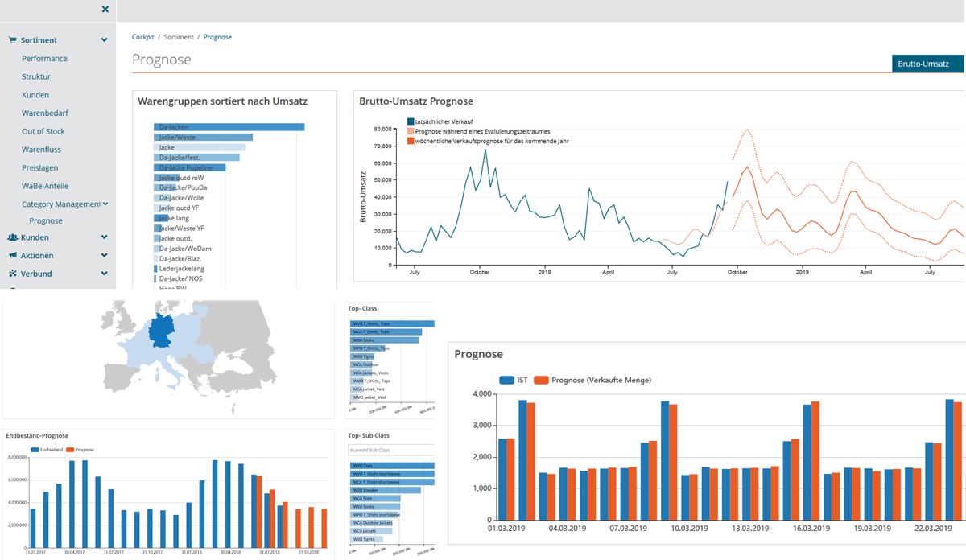Click the Cockpit breadcrumb link
This screenshot has height=560, width=966.
point(142,36)
